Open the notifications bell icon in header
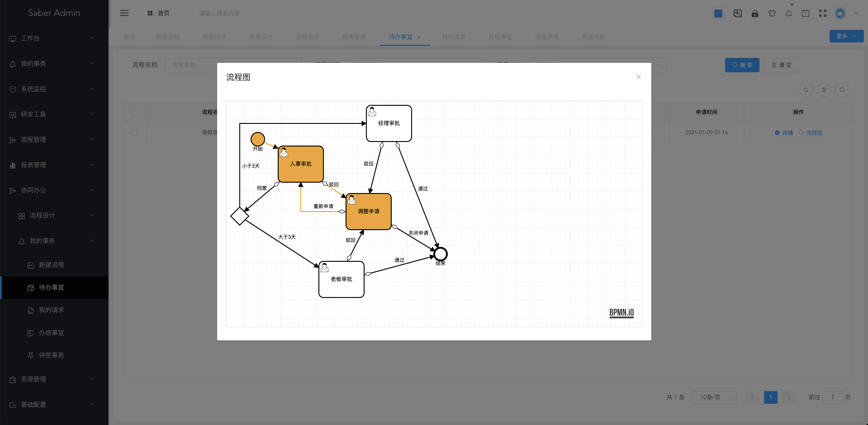The width and height of the screenshot is (868, 425). click(x=789, y=14)
